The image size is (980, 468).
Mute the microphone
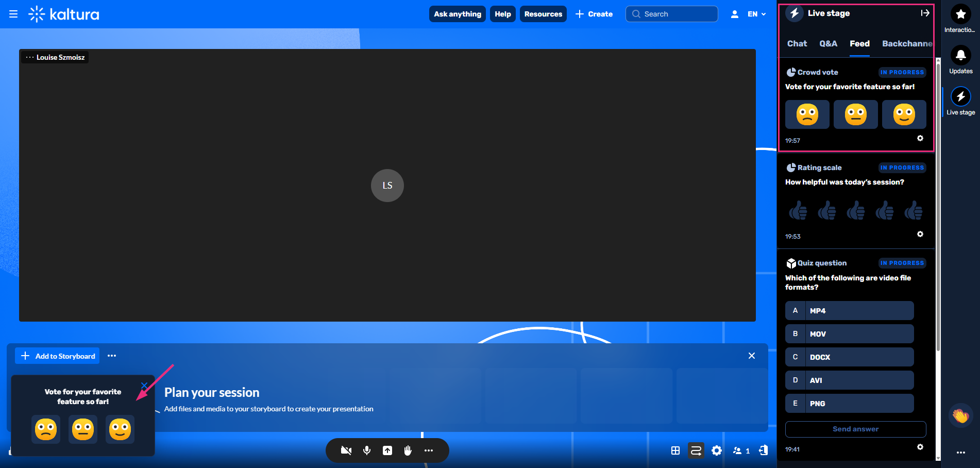pyautogui.click(x=367, y=450)
